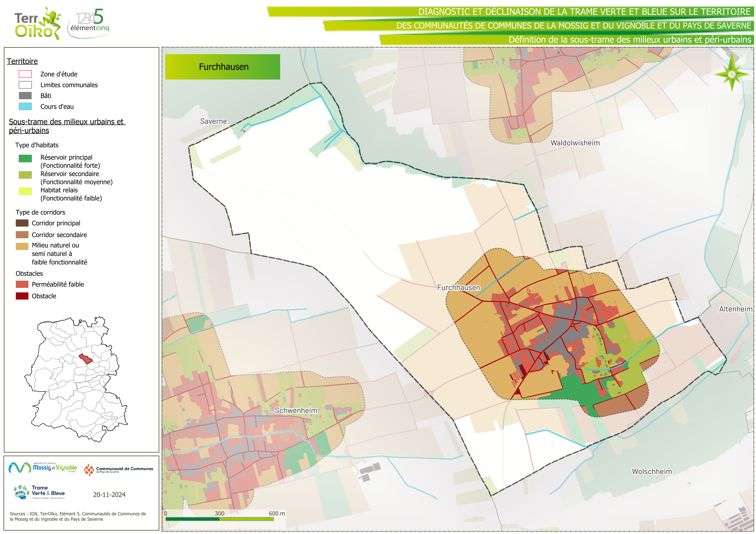The height and width of the screenshot is (534, 756).
Task: Click the date 20-11-2024 text
Action: click(109, 495)
